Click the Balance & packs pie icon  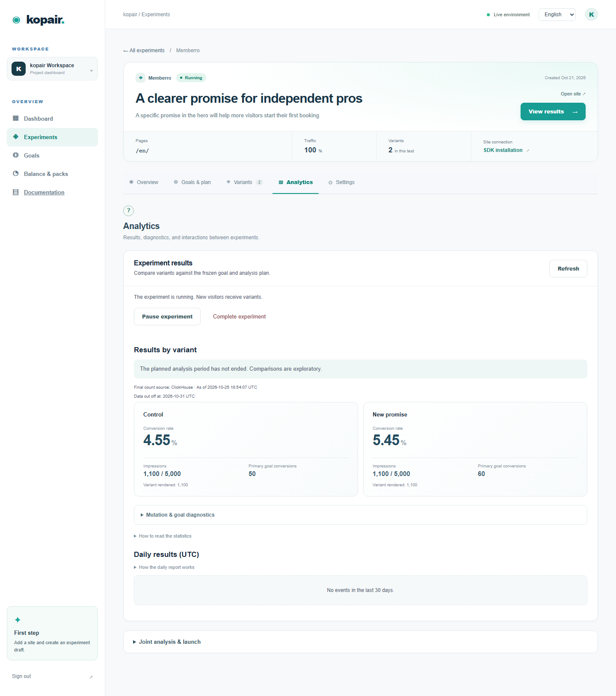coord(16,173)
